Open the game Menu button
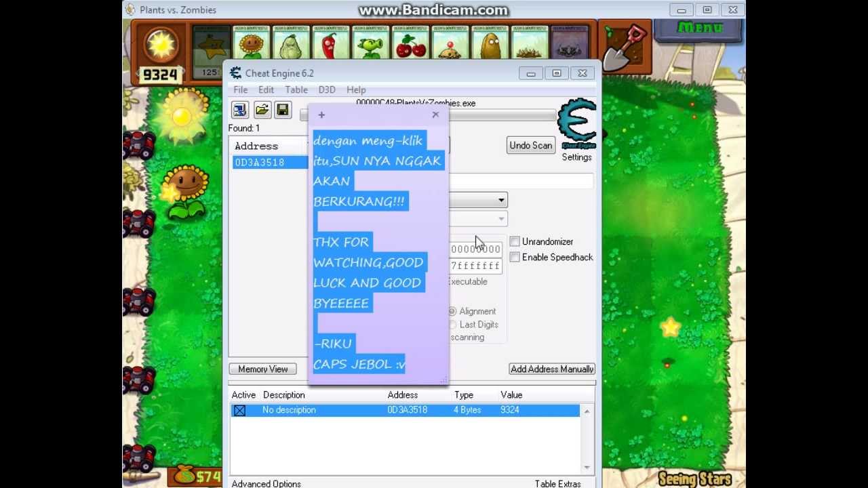This screenshot has width=868, height=488. (700, 28)
